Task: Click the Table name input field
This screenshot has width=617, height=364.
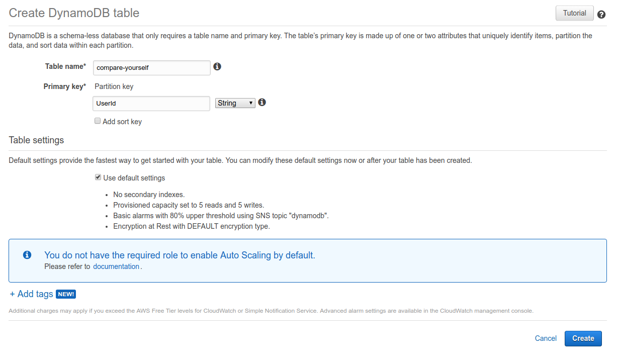Action: click(x=151, y=68)
